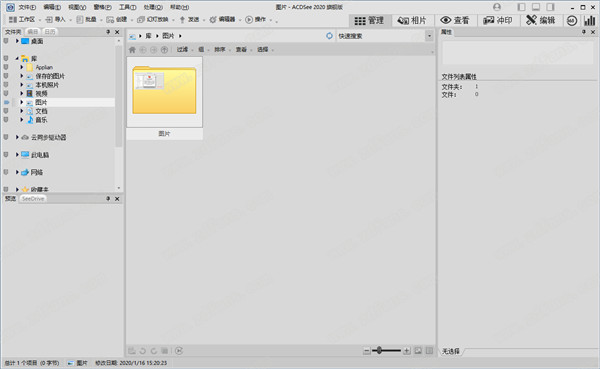The width and height of the screenshot is (600, 369).
Task: Expand the Applian folder node
Action: (x=22, y=67)
